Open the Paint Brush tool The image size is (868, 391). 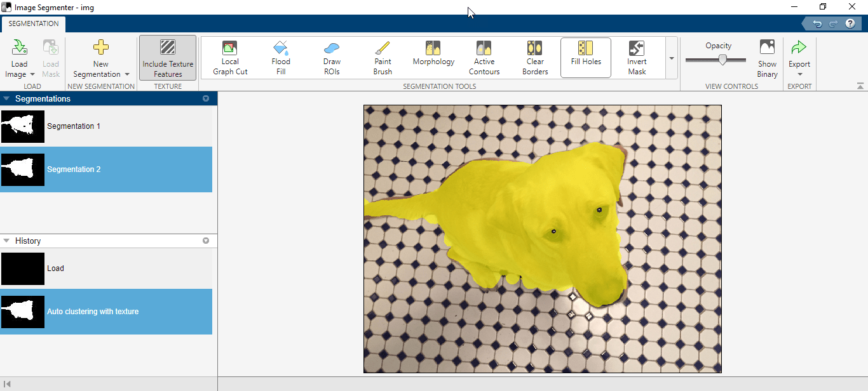(x=382, y=57)
